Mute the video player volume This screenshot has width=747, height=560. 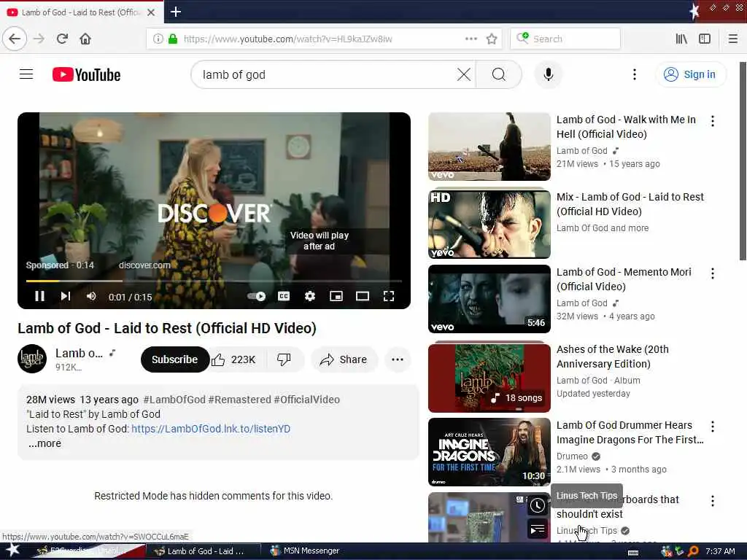[x=91, y=296]
